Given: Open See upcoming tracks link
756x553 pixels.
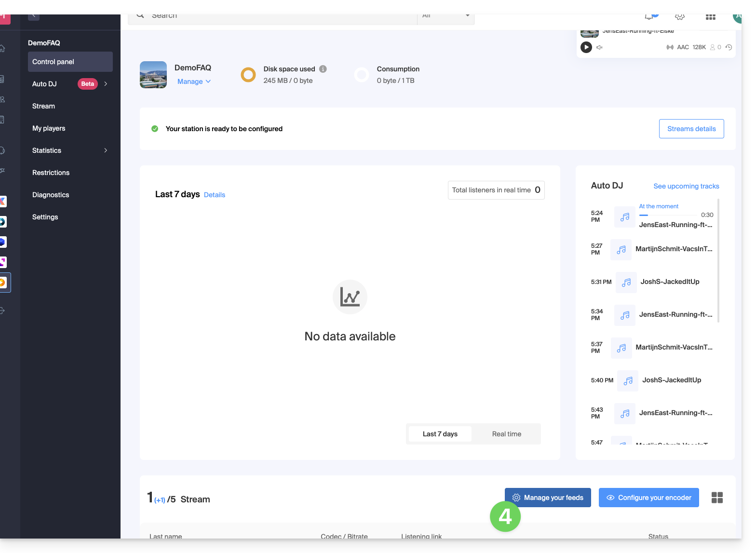Looking at the screenshot, I should [x=686, y=186].
